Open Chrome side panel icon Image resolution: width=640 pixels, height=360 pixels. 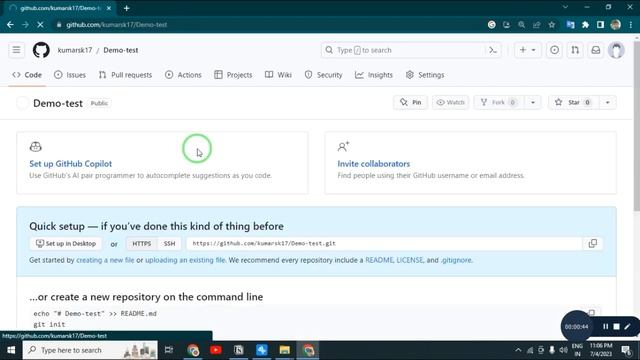click(600, 24)
